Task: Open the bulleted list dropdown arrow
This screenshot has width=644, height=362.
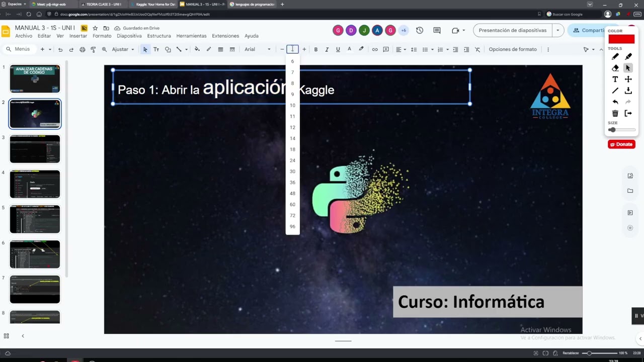Action: [432, 49]
